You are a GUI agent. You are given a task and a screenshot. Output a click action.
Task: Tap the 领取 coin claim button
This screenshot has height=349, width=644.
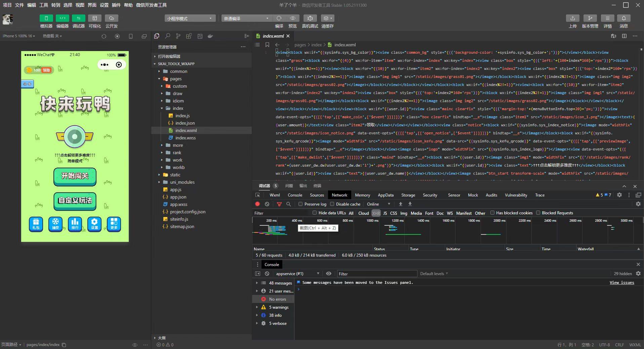click(x=46, y=70)
